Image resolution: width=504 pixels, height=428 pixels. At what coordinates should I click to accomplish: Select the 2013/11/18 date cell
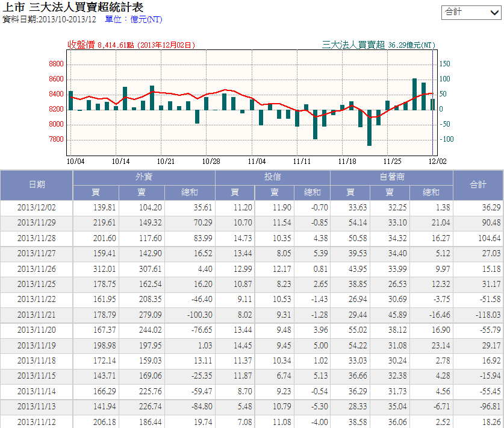click(x=37, y=360)
